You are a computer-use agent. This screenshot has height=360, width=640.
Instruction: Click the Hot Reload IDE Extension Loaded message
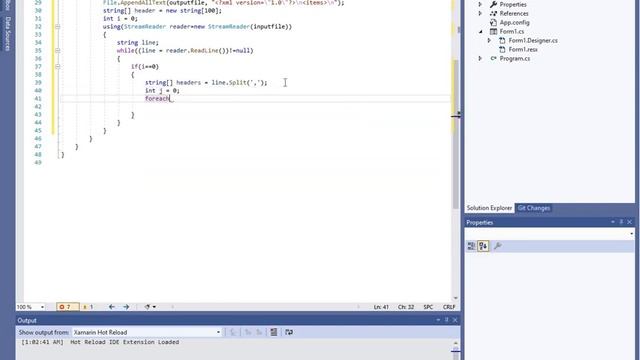[x=124, y=342]
